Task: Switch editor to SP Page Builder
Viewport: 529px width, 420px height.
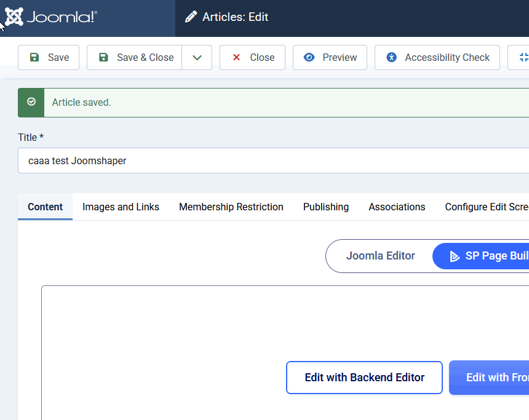Action: tap(483, 256)
